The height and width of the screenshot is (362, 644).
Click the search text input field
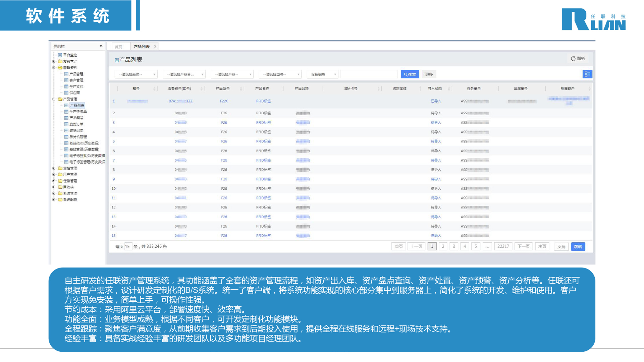[369, 74]
